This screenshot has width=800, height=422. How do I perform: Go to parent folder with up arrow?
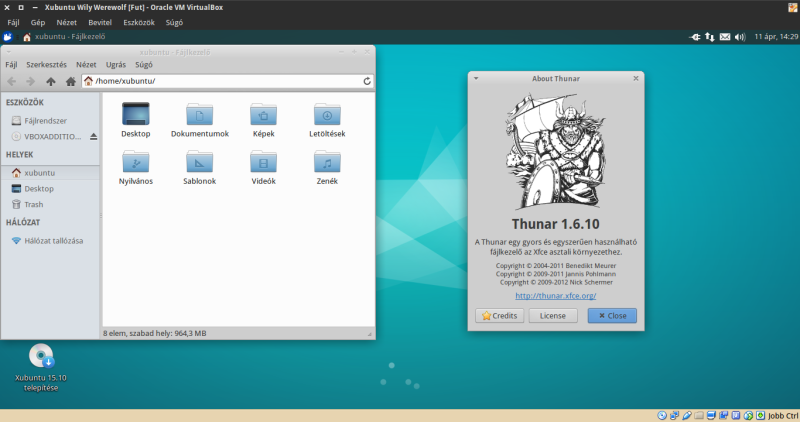click(x=51, y=81)
